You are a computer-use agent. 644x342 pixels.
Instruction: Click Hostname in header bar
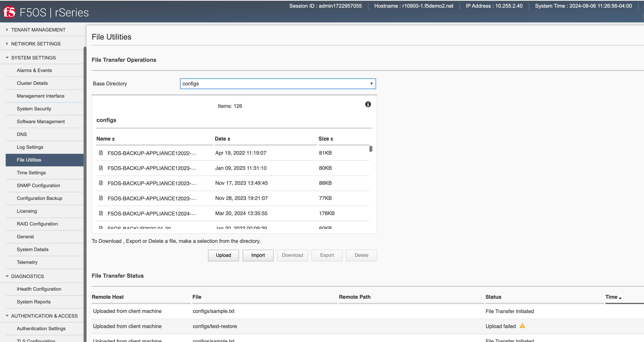pos(413,6)
